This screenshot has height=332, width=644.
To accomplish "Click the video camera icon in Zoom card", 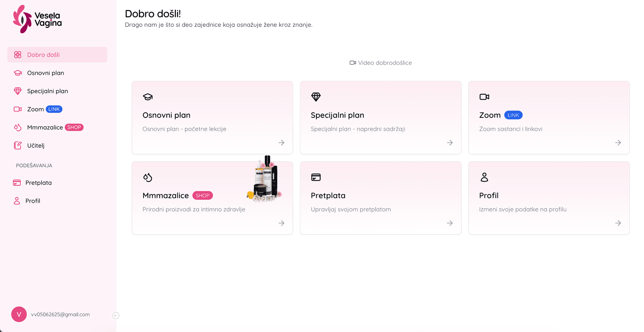I will 484,97.
